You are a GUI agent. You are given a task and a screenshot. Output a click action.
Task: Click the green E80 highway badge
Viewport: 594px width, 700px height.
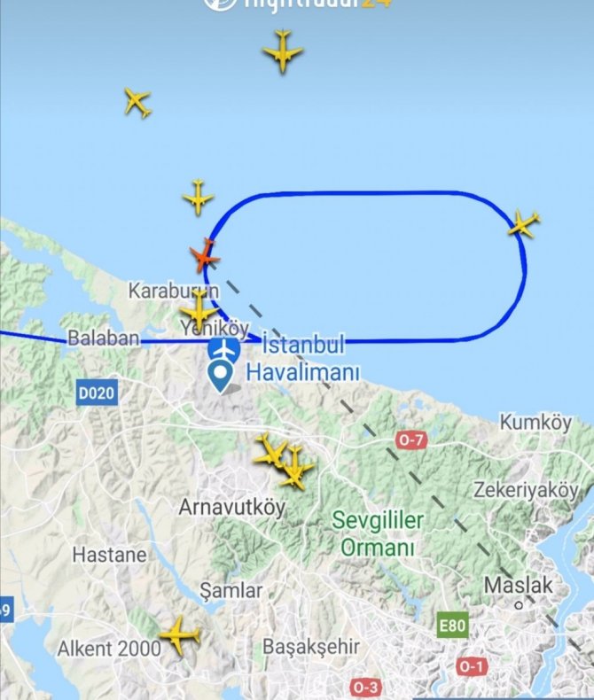pyautogui.click(x=452, y=625)
